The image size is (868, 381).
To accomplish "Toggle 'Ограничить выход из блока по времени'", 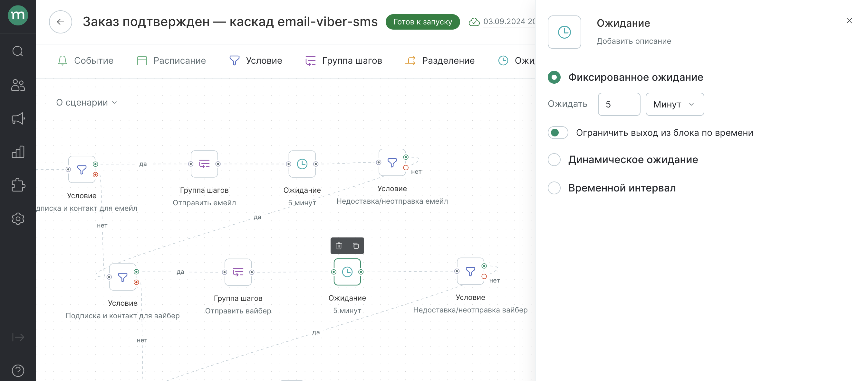I will pyautogui.click(x=558, y=133).
